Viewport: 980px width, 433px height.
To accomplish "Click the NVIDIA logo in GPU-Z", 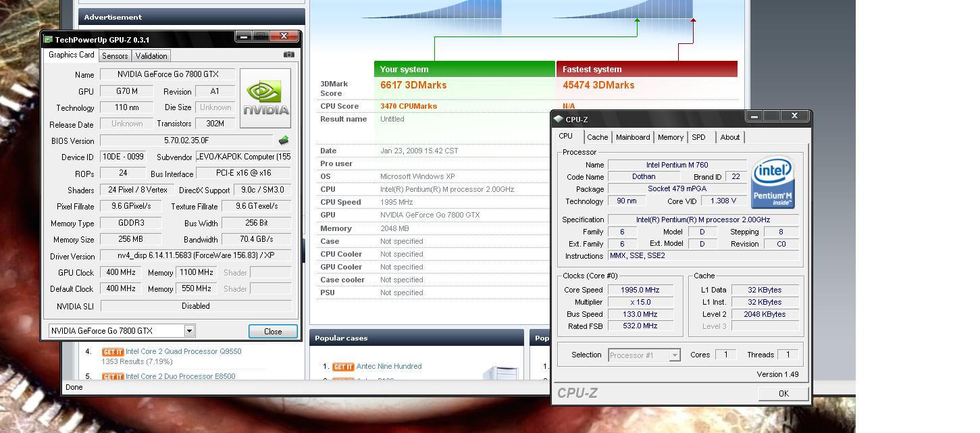I will tap(265, 98).
